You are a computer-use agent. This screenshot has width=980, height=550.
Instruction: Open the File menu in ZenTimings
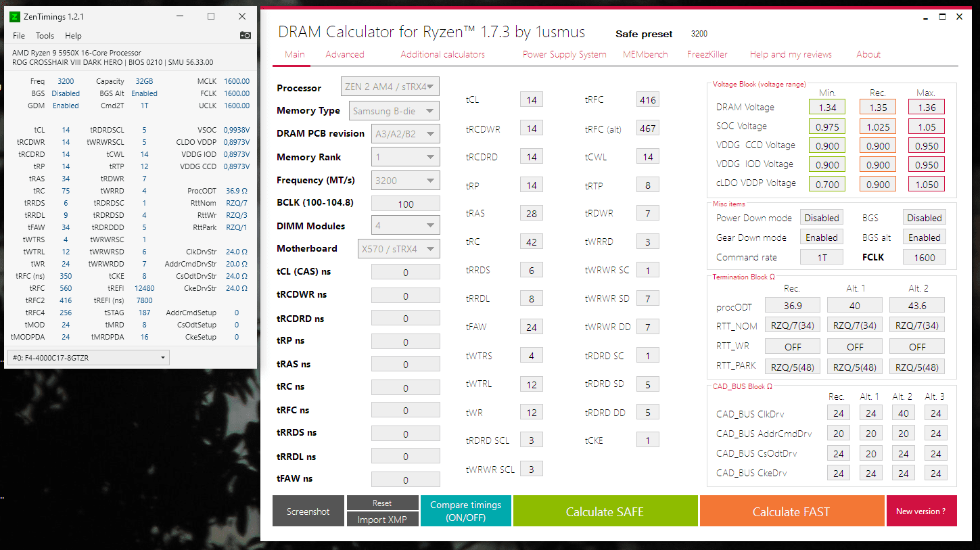(19, 36)
